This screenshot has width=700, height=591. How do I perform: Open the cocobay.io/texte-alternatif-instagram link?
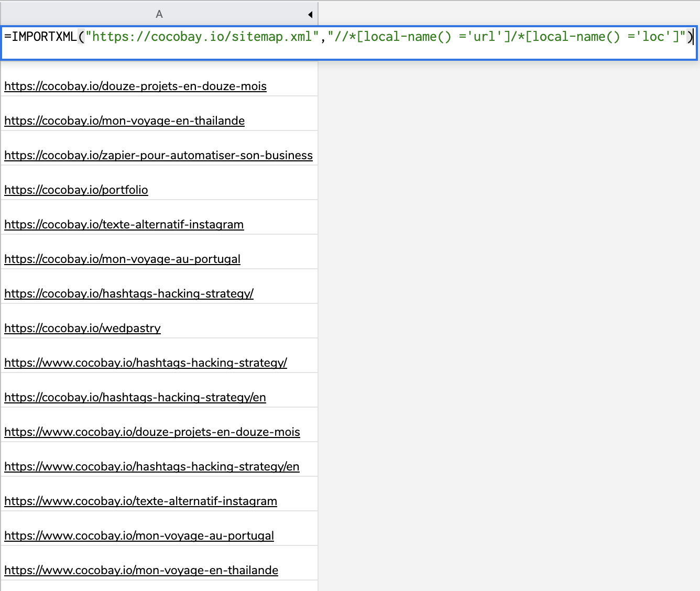coord(124,224)
